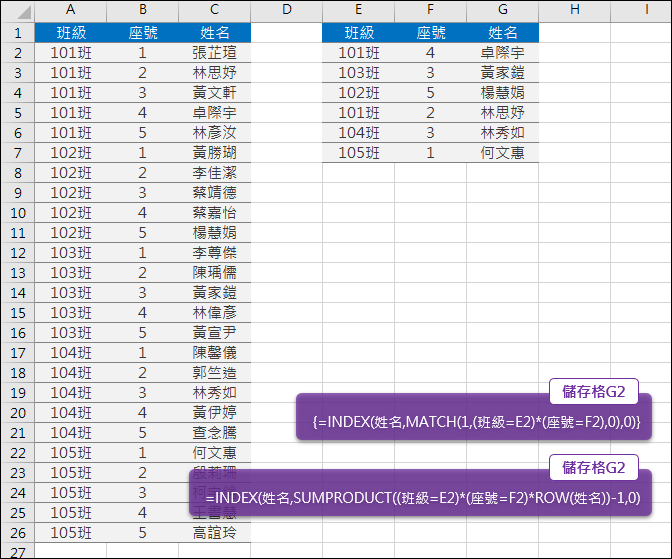This screenshot has height=559, width=672.
Task: Select column G header
Action: (503, 9)
